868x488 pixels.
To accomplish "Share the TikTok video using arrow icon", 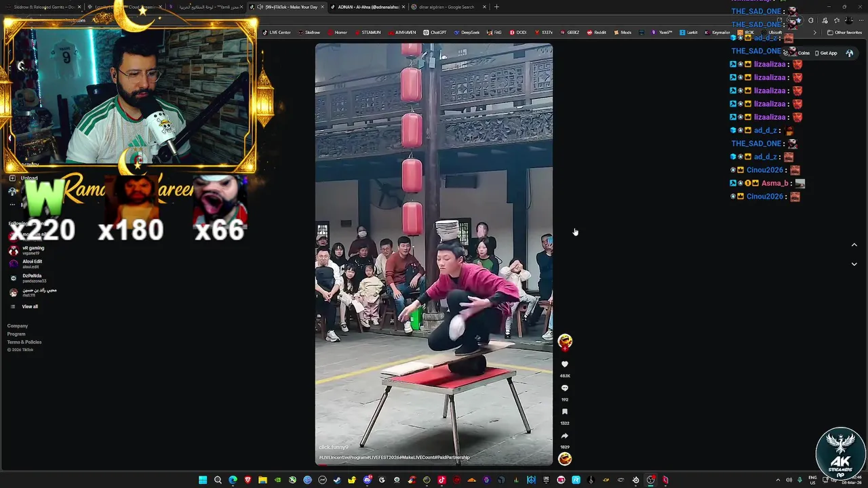I will 565,436.
